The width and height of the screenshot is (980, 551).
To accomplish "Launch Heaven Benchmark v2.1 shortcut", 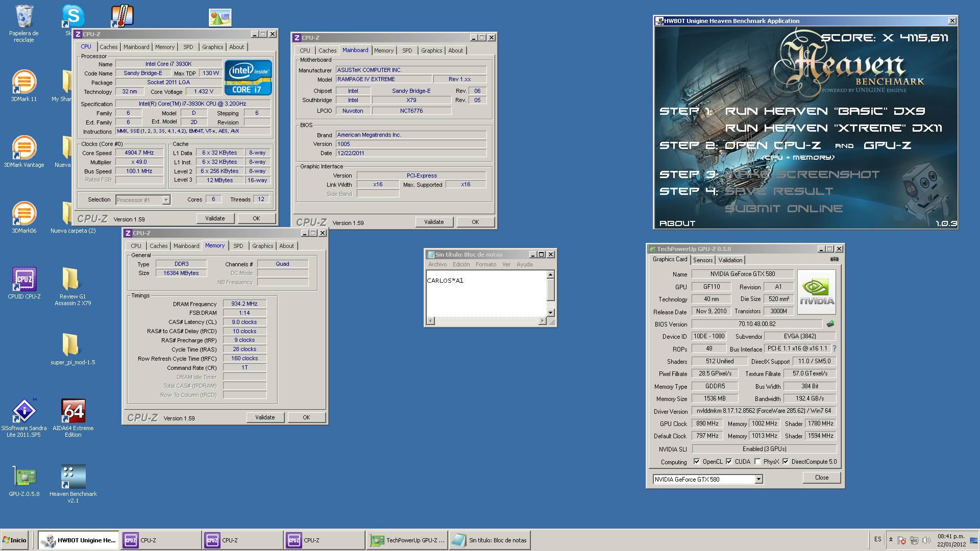I will coord(72,484).
